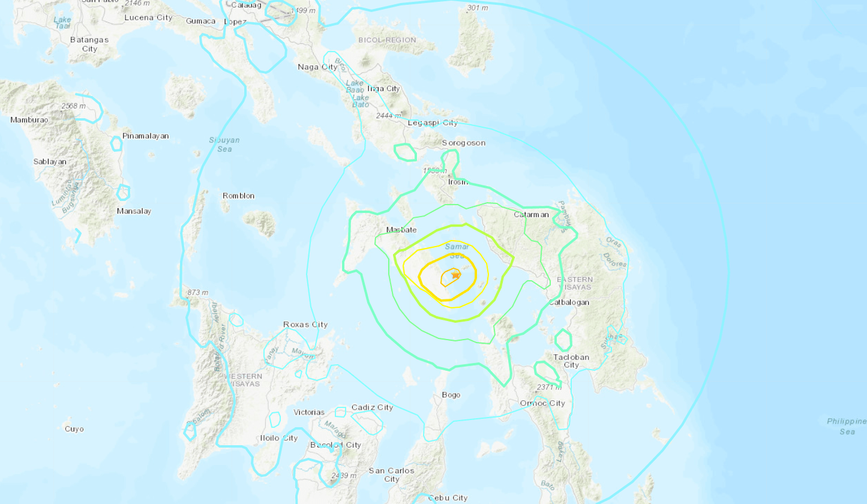Click the Philippine Sea label
This screenshot has width=867, height=504.
(847, 426)
